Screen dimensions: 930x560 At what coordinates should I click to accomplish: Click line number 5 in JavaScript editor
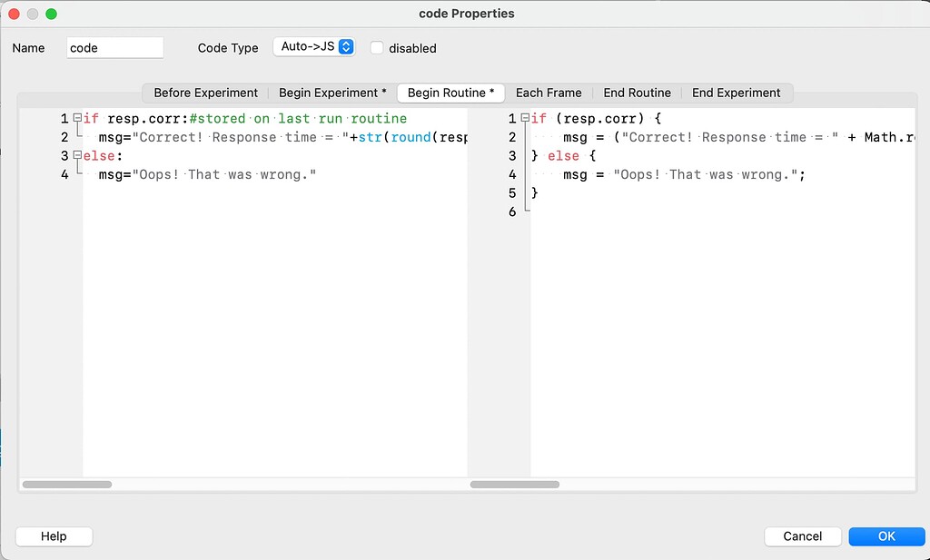[x=512, y=192]
